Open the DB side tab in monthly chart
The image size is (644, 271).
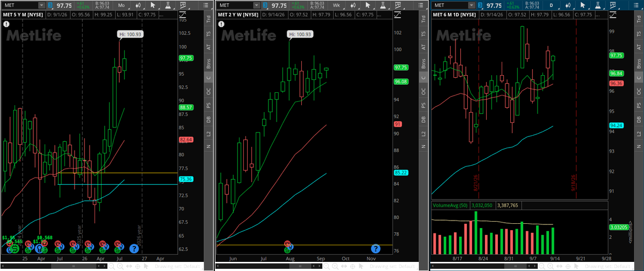point(208,120)
